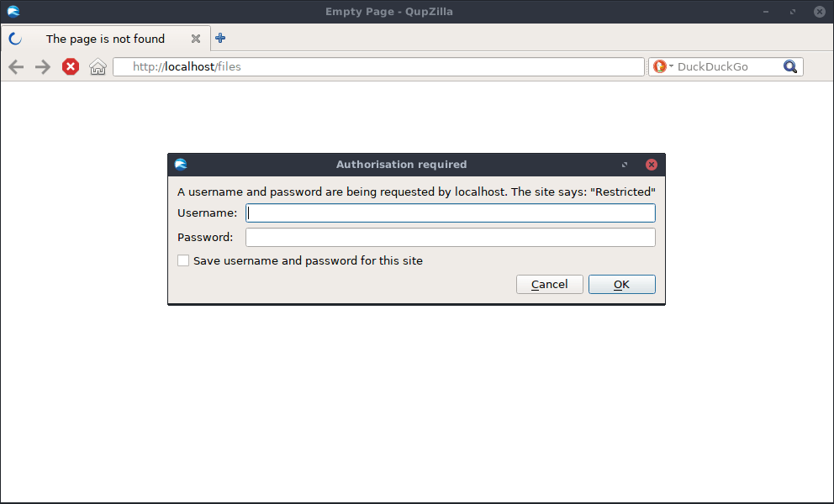Screen dimensions: 834x504
Task: Focus the Password input field
Action: click(x=451, y=237)
